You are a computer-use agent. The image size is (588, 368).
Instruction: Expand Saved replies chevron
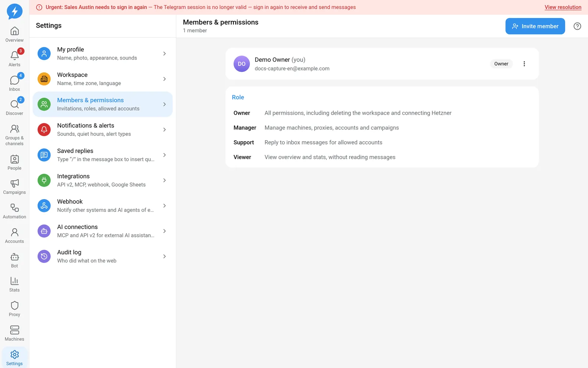[x=164, y=155]
